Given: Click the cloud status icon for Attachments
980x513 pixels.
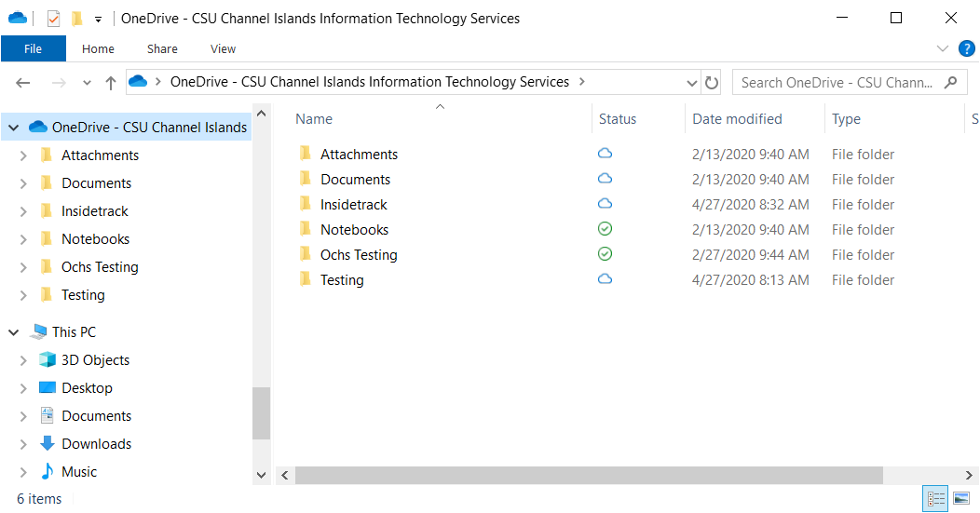Looking at the screenshot, I should tap(605, 154).
